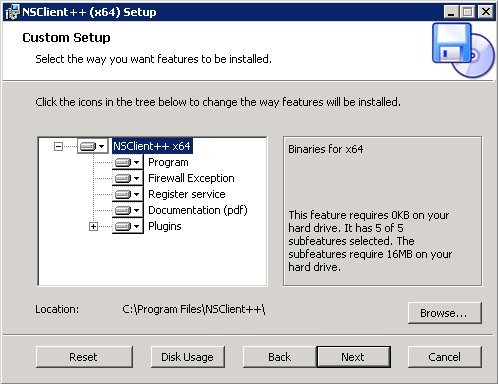This screenshot has height=384, width=498.
Task: Cancel the NSClient++ setup
Action: pos(445,357)
